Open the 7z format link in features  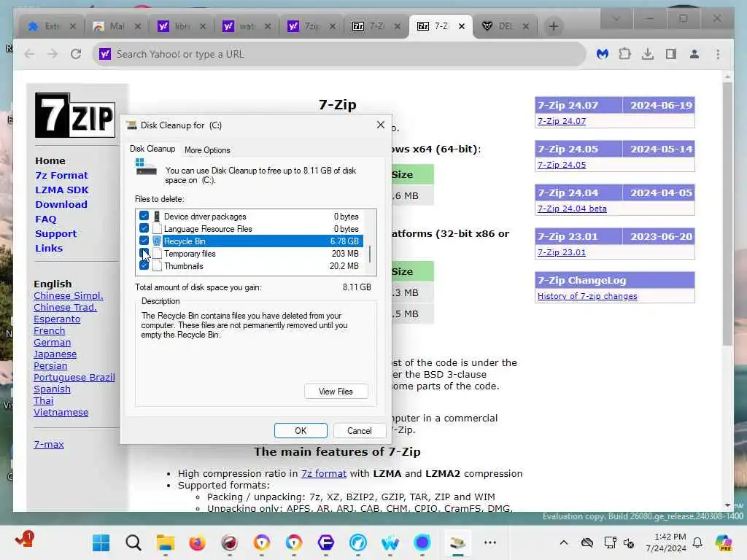tap(323, 473)
